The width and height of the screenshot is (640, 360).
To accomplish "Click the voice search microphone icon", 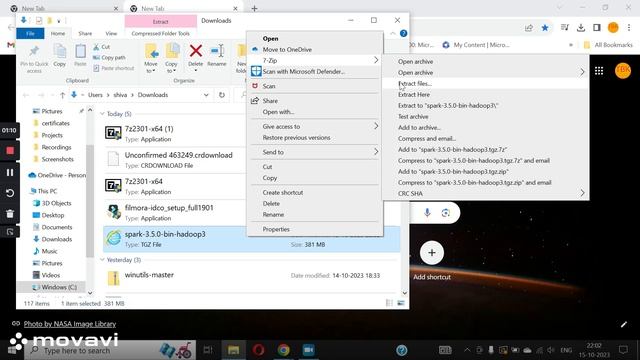I will coord(427,213).
